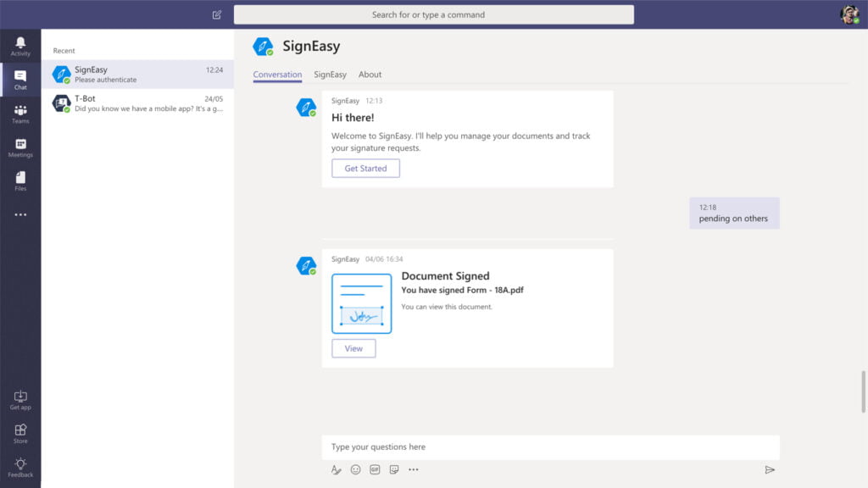This screenshot has height=488, width=868.
Task: Click View for signed document
Action: (353, 348)
